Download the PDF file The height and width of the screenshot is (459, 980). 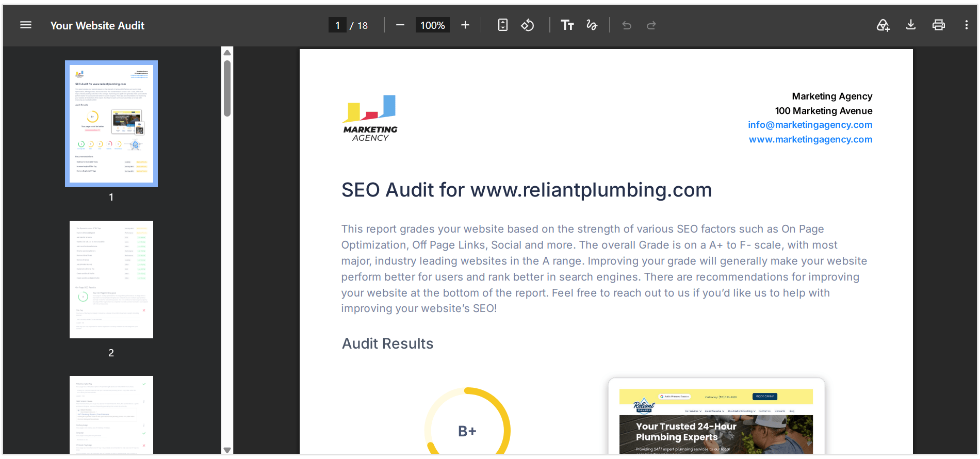point(911,25)
